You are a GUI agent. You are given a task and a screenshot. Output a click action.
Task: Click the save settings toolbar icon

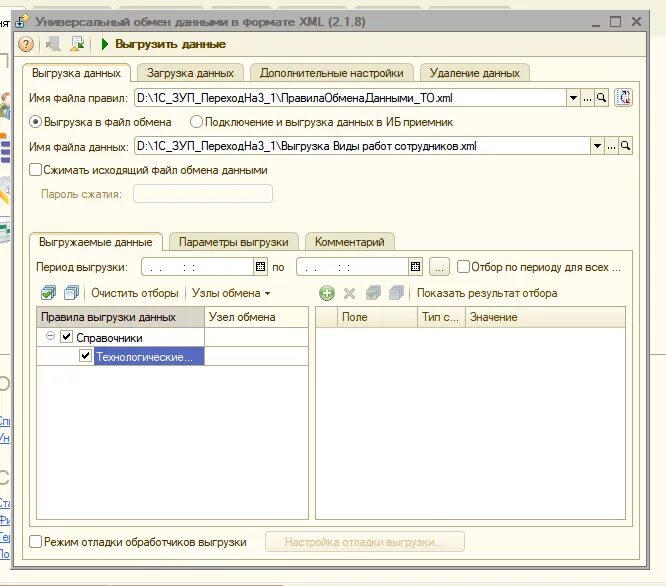[77, 44]
